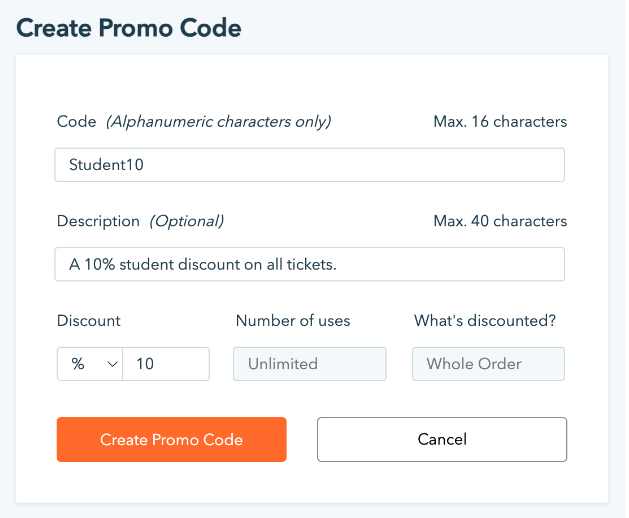
Task: Click the discount amount field showing 10
Action: (x=166, y=364)
